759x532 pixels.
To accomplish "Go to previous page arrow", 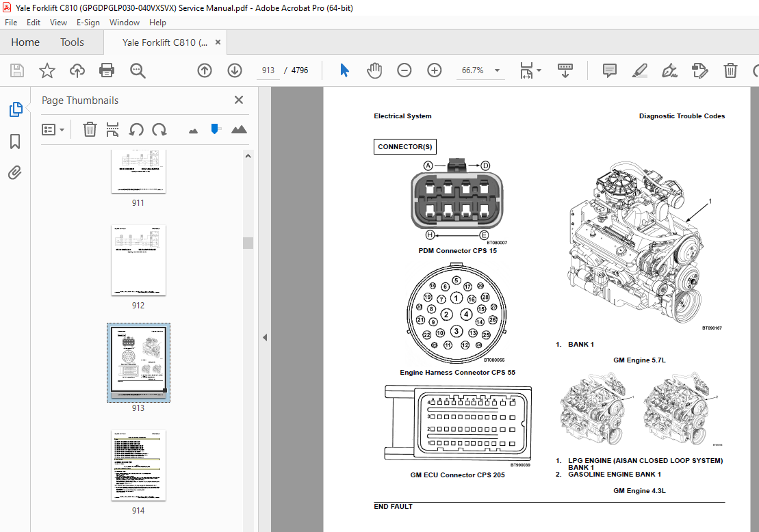I will point(205,70).
